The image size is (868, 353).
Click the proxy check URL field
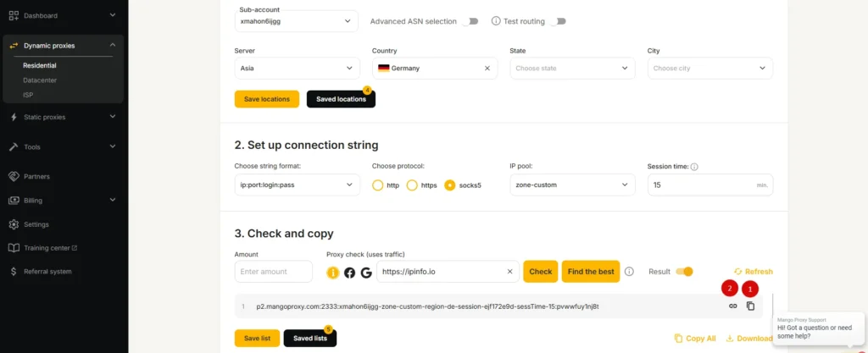point(448,271)
